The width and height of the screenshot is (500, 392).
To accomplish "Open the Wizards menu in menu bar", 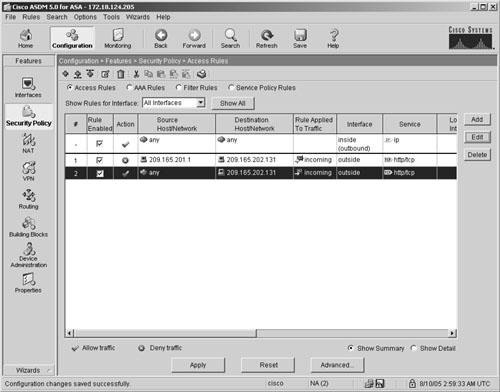I will coord(138,17).
